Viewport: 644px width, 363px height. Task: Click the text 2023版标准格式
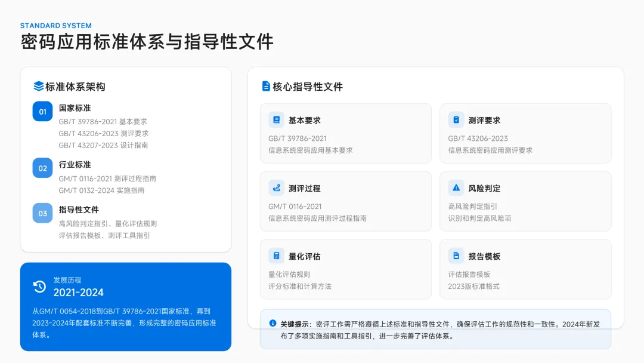click(x=473, y=286)
